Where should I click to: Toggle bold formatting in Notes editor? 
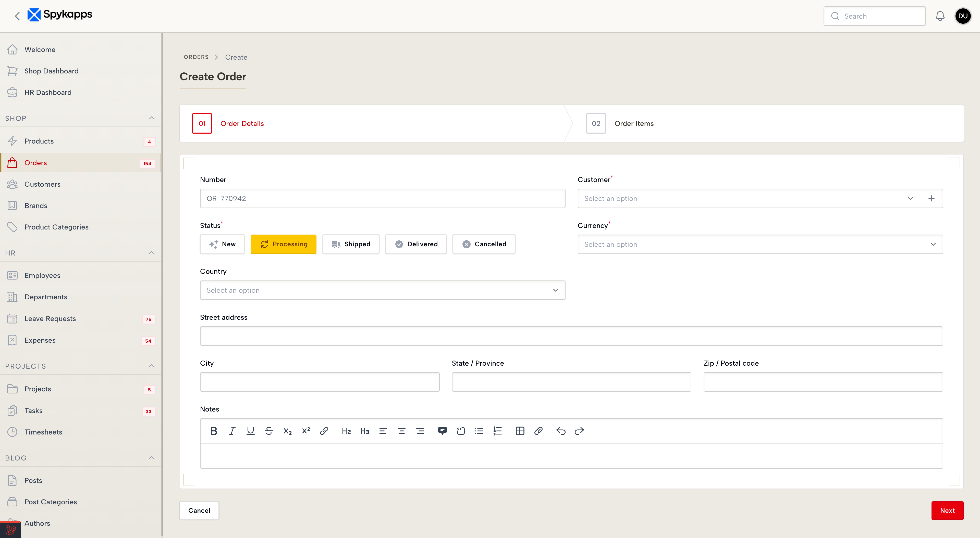(x=213, y=431)
